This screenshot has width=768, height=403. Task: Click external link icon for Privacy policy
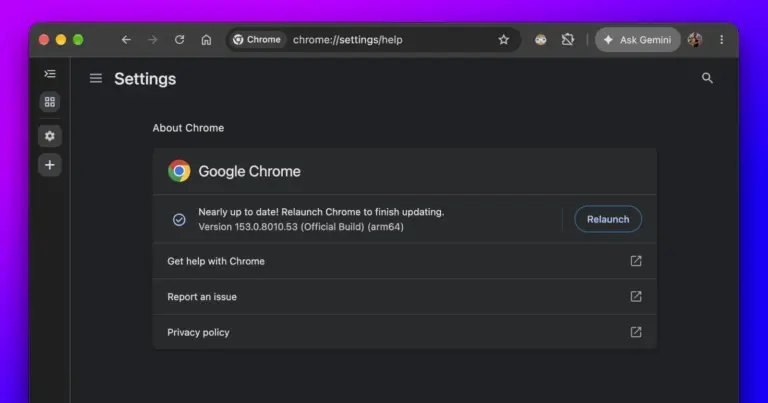(x=636, y=332)
